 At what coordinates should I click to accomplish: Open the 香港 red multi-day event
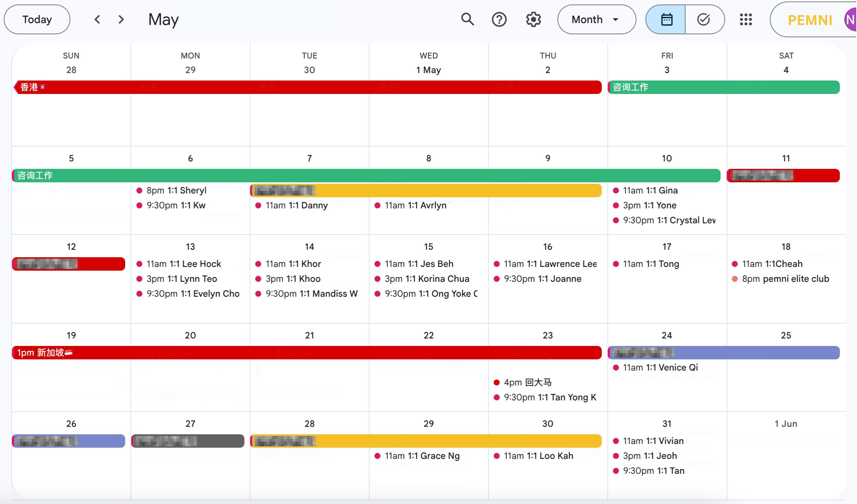coord(307,87)
